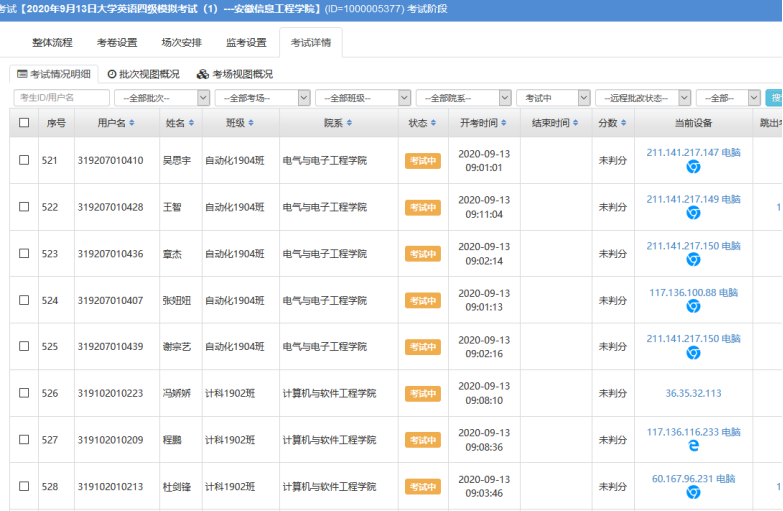Open the 远程批改状态 dropdown
This screenshot has height=511, width=783.
[x=642, y=98]
